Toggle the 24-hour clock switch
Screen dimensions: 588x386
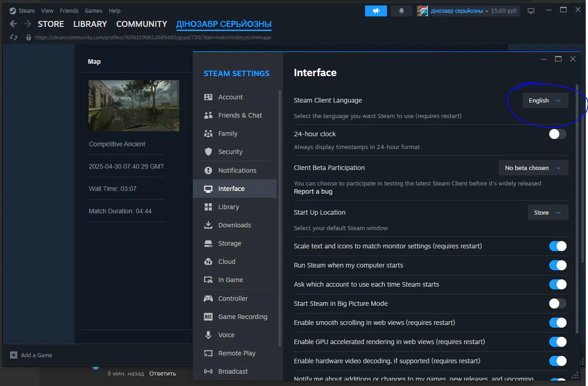click(558, 134)
